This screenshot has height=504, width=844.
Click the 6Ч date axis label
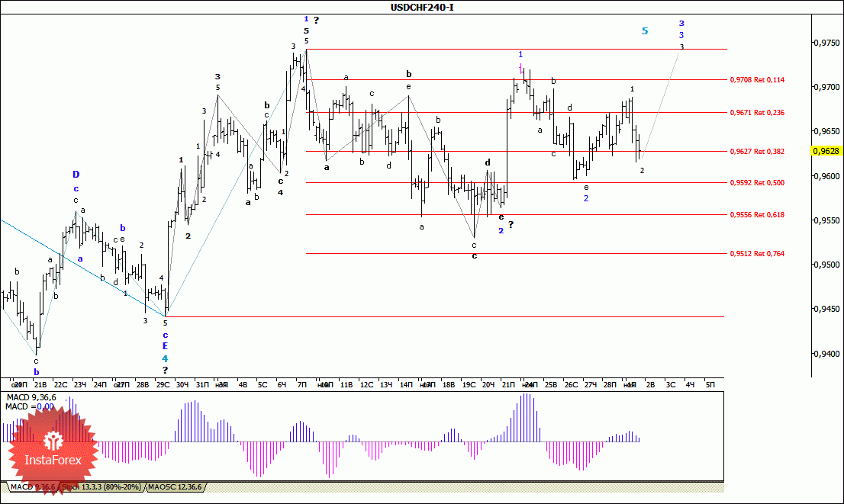click(x=282, y=384)
